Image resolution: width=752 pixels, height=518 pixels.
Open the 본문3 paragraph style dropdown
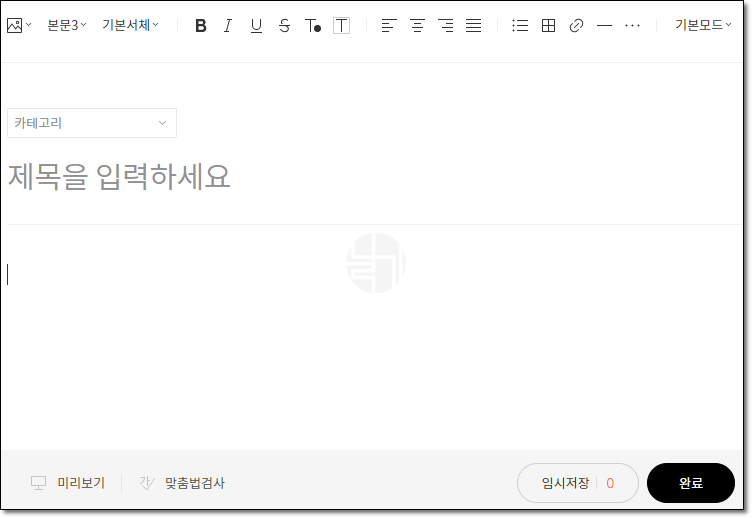(67, 25)
